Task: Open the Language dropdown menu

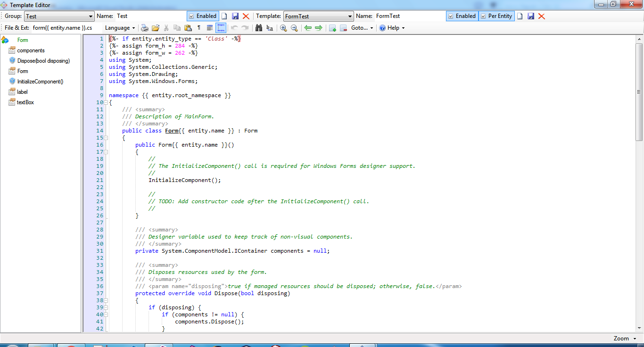Action: click(x=120, y=28)
